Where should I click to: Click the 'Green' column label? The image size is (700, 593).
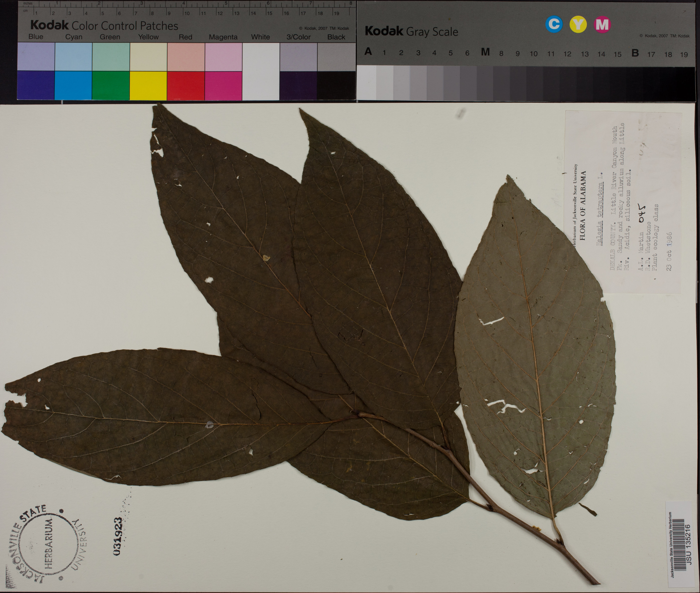(x=110, y=37)
